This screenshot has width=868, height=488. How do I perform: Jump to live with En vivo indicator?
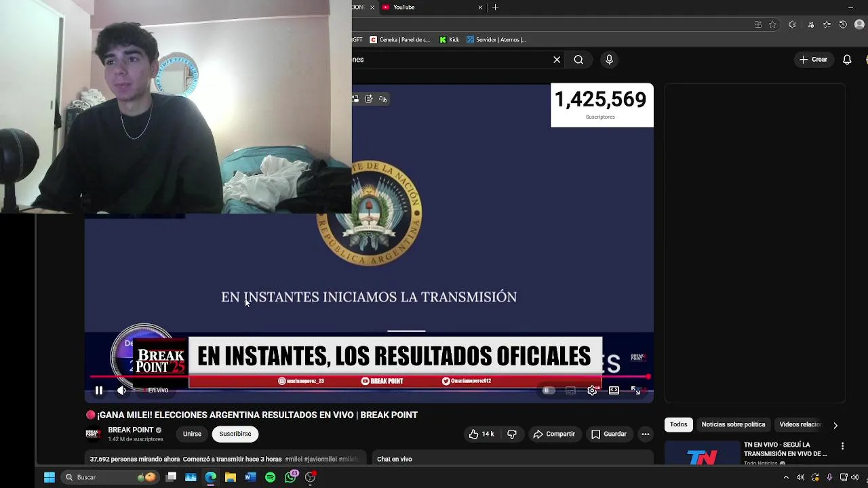coord(157,390)
